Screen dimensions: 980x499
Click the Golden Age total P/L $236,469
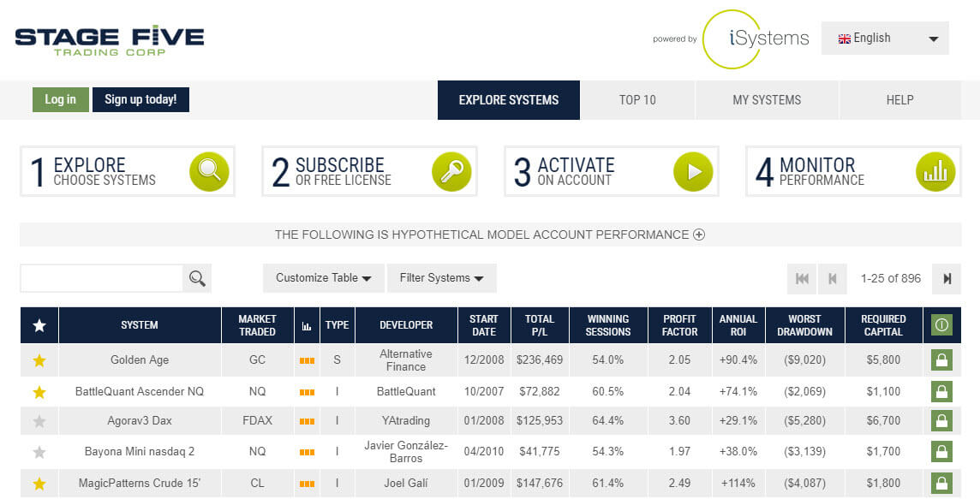[540, 359]
